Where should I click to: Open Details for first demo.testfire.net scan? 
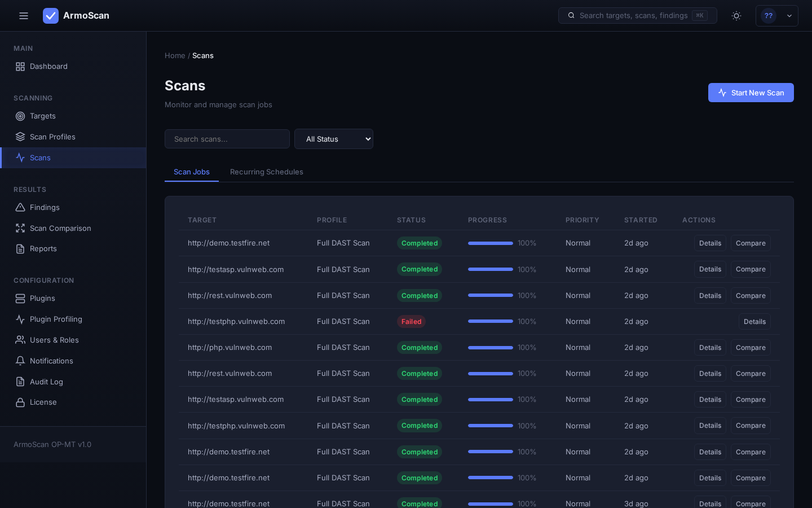tap(710, 243)
